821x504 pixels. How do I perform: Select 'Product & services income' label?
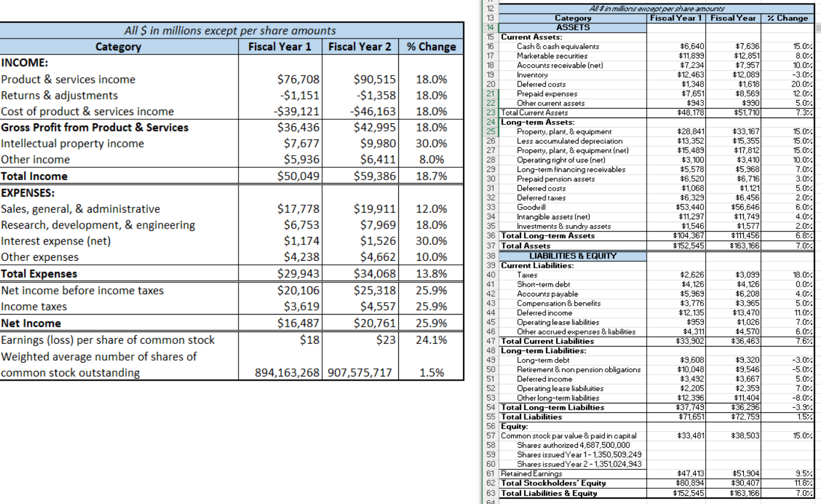tap(68, 80)
